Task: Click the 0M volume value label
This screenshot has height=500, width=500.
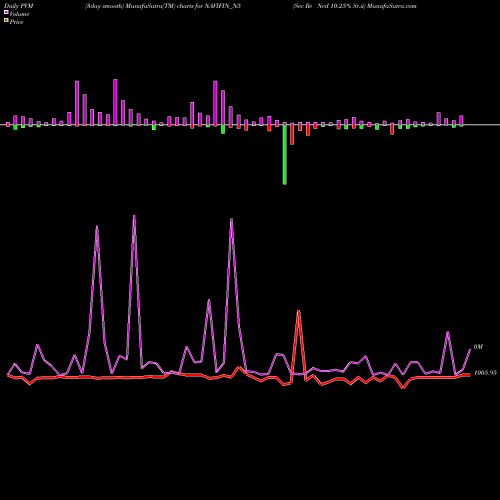Action: (478, 347)
